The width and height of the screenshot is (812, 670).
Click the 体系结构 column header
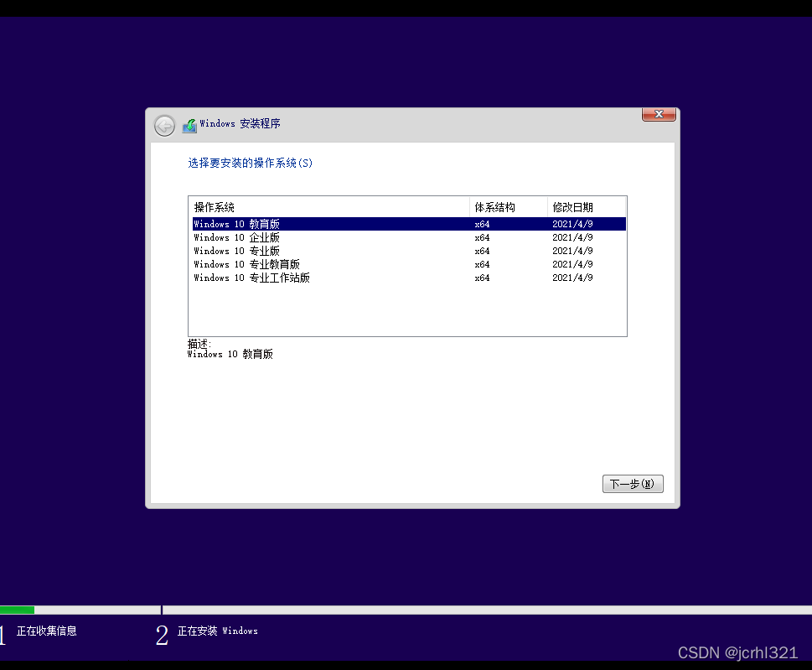pos(508,207)
